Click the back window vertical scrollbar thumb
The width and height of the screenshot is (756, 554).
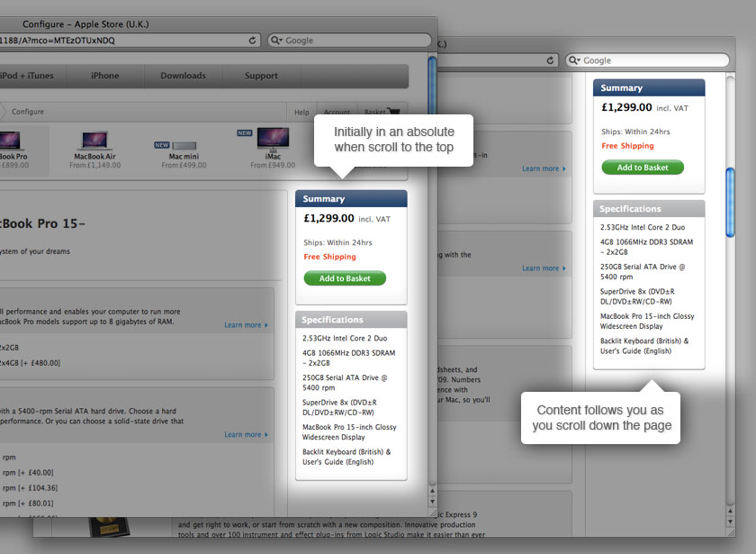coord(731,202)
